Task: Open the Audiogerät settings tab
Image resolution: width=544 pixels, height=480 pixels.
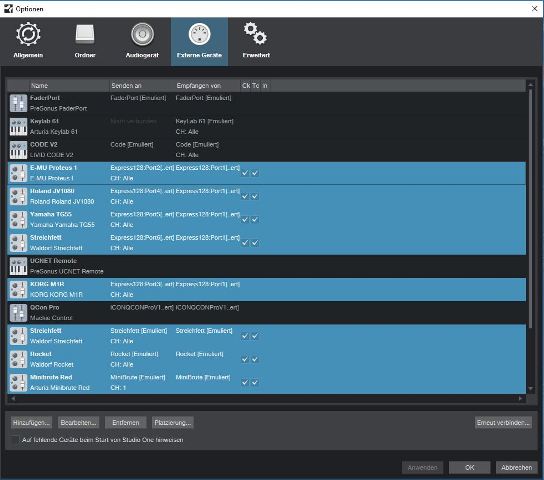Action: point(142,41)
